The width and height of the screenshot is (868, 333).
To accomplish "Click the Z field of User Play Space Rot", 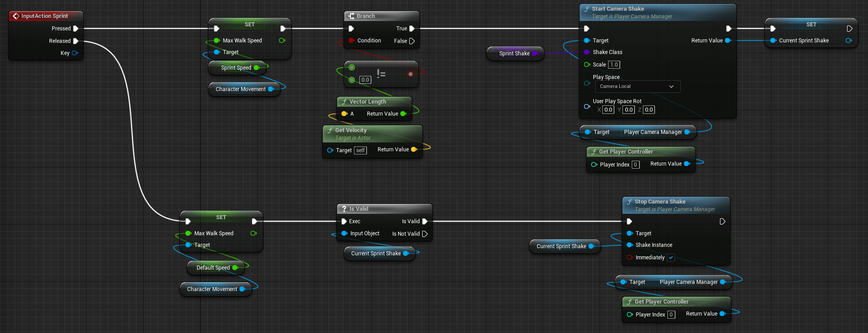I will coord(649,110).
